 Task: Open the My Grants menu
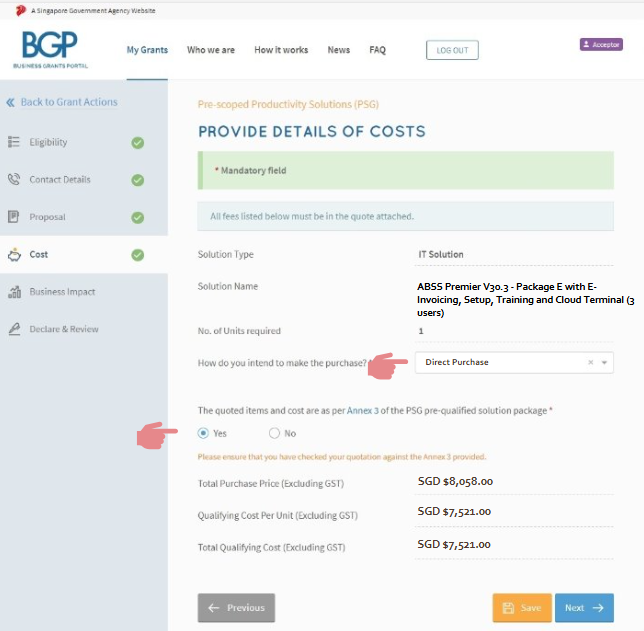point(147,50)
